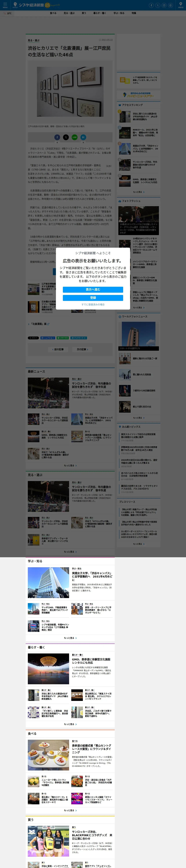This screenshot has width=186, height=868.
Task: Open the Instagram icon in the header
Action: [x=164, y=5]
